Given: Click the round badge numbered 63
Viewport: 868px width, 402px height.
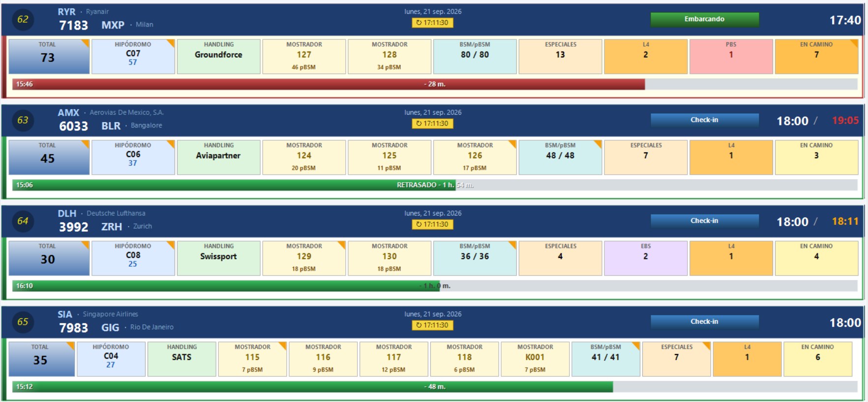Looking at the screenshot, I should pyautogui.click(x=23, y=121).
